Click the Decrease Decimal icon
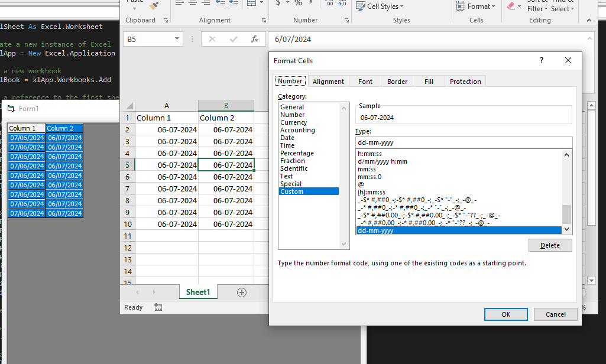The height and width of the screenshot is (364, 606). [342, 3]
